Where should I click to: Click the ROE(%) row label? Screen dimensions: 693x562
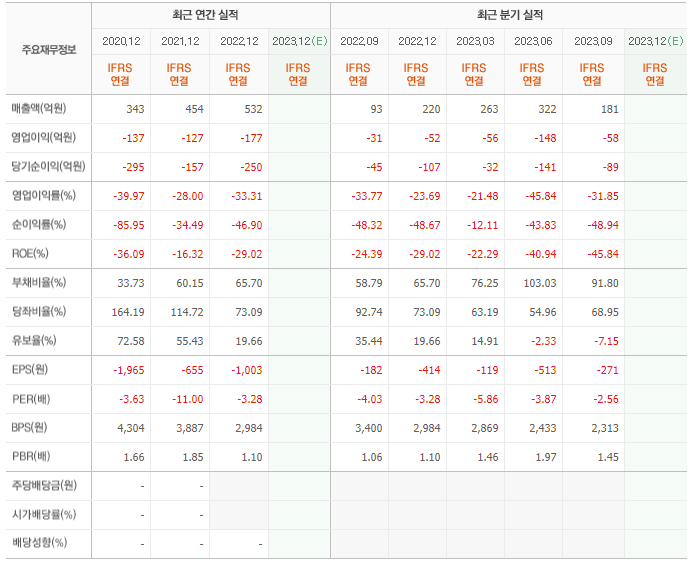(x=30, y=254)
